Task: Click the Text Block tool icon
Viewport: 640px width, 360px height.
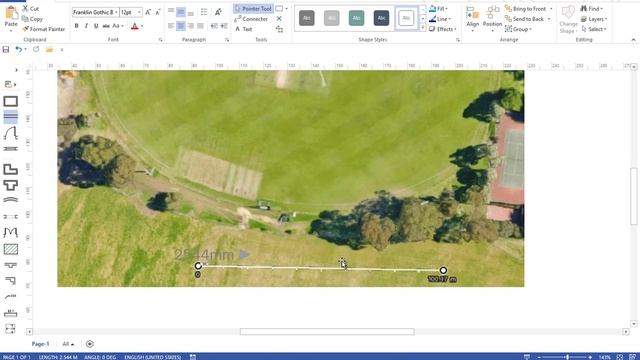Action: click(x=279, y=29)
